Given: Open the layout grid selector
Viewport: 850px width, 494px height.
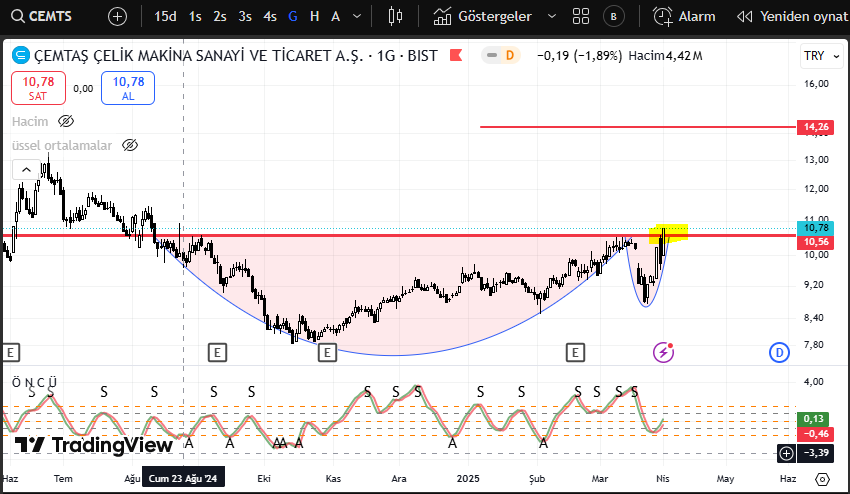Looking at the screenshot, I should pyautogui.click(x=581, y=16).
